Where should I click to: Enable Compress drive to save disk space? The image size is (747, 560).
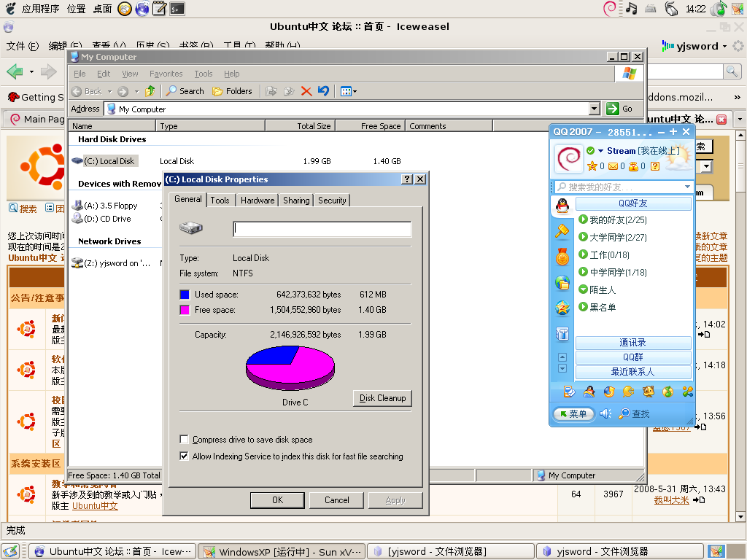click(184, 439)
